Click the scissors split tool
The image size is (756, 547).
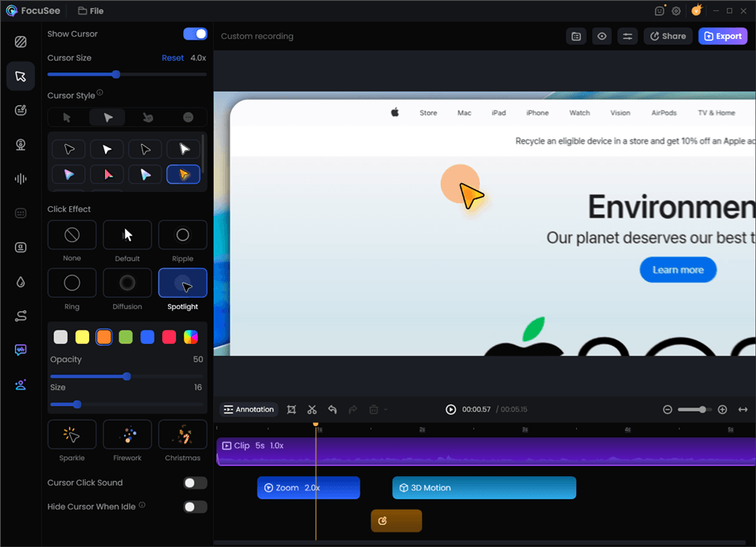point(312,409)
